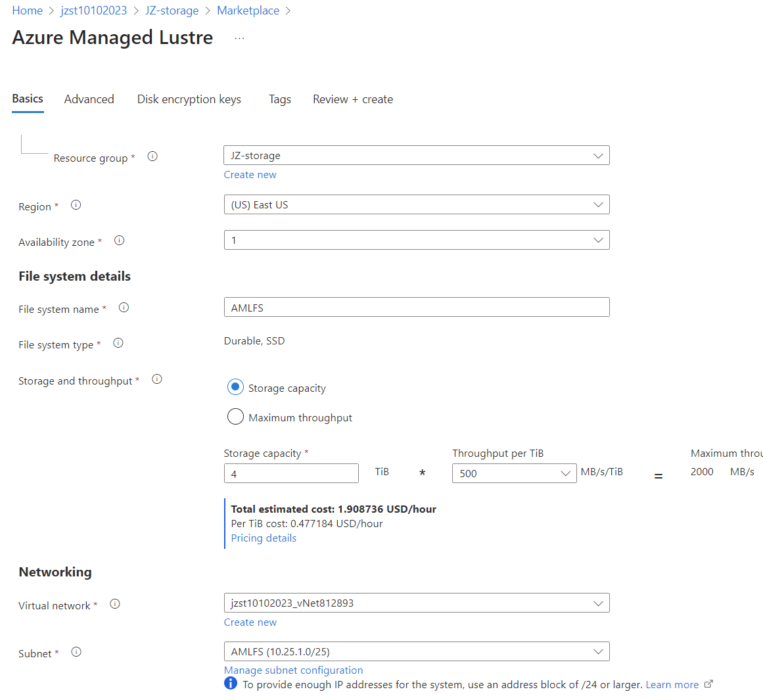Open jzst10102023 breadcrumb link
The width and height of the screenshot is (763, 700).
tap(93, 11)
